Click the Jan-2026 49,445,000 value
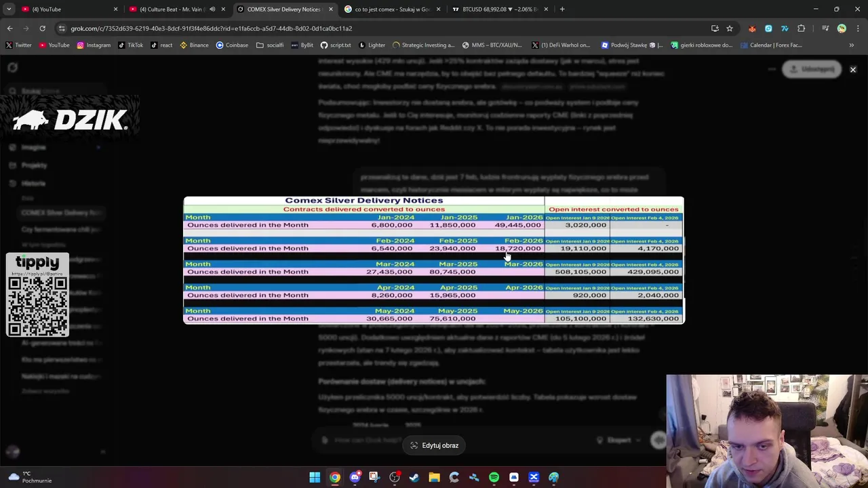868x488 pixels. click(x=518, y=225)
